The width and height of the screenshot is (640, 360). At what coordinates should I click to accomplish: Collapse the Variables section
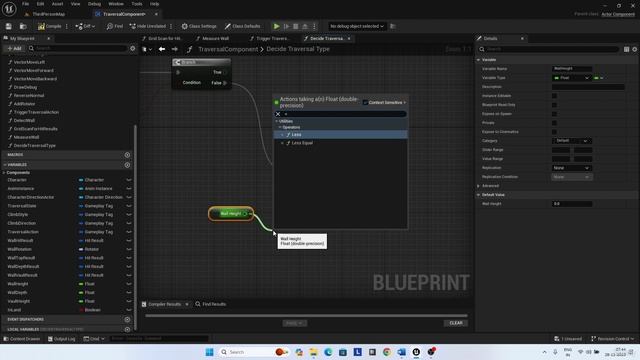[5, 165]
